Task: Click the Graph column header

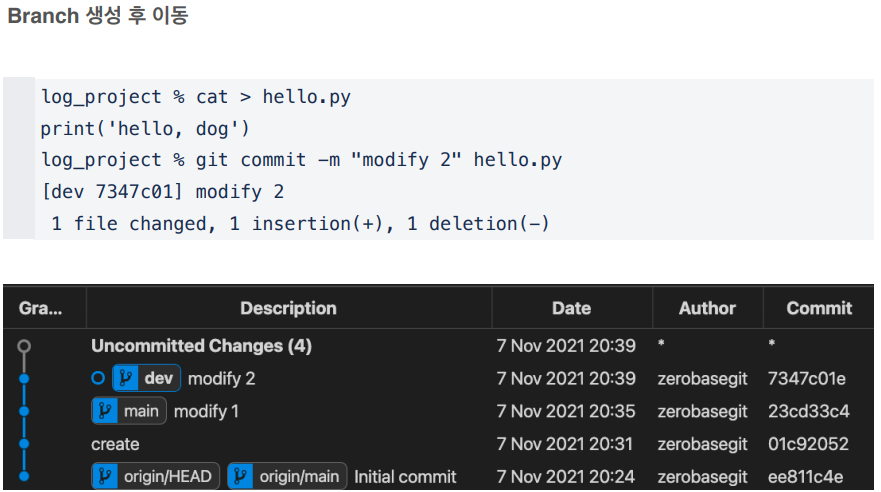Action: (41, 308)
